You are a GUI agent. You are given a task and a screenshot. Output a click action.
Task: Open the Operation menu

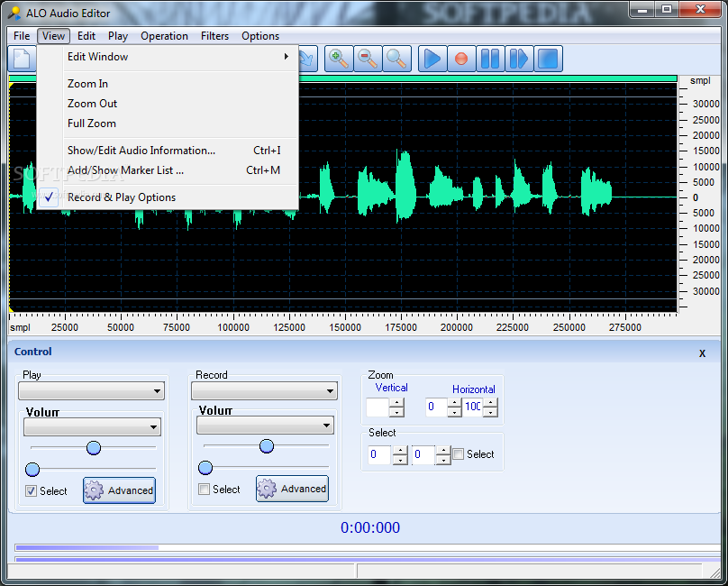click(164, 36)
